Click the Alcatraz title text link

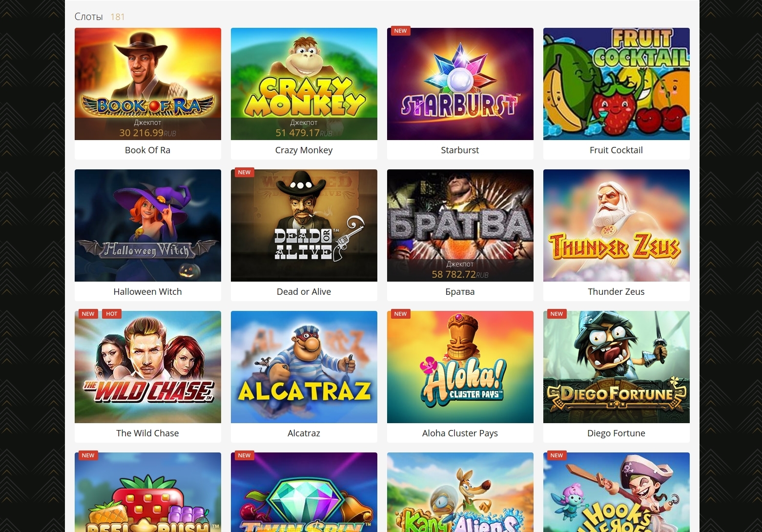point(304,433)
